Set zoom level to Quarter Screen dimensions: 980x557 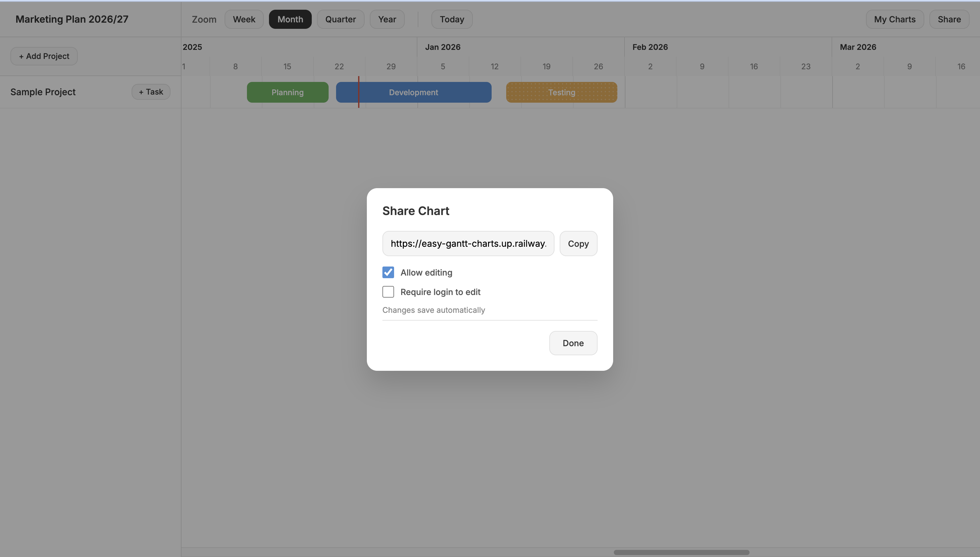pyautogui.click(x=340, y=19)
